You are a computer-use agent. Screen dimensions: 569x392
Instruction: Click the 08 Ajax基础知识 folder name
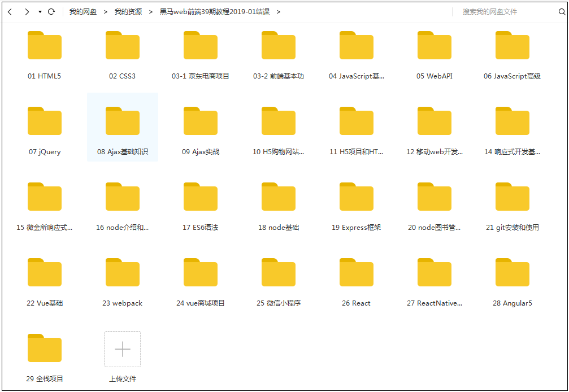(123, 152)
